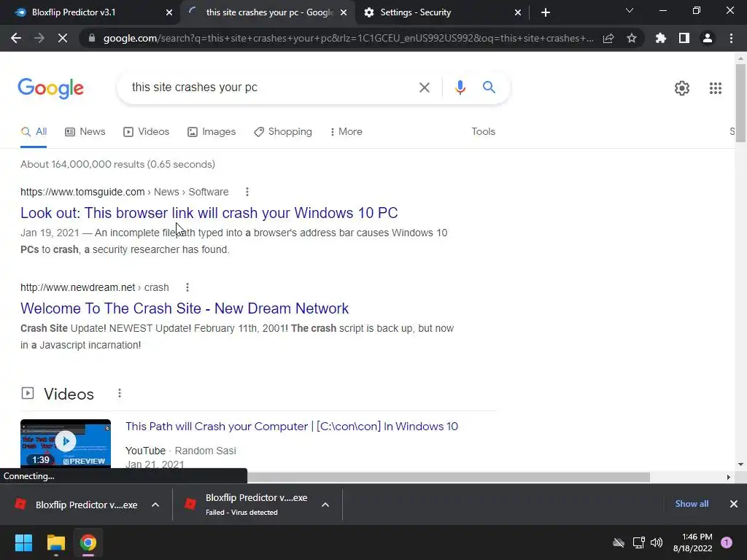Screen dimensions: 747x560
Task: Open tab search dropdown arrow
Action: point(630,10)
